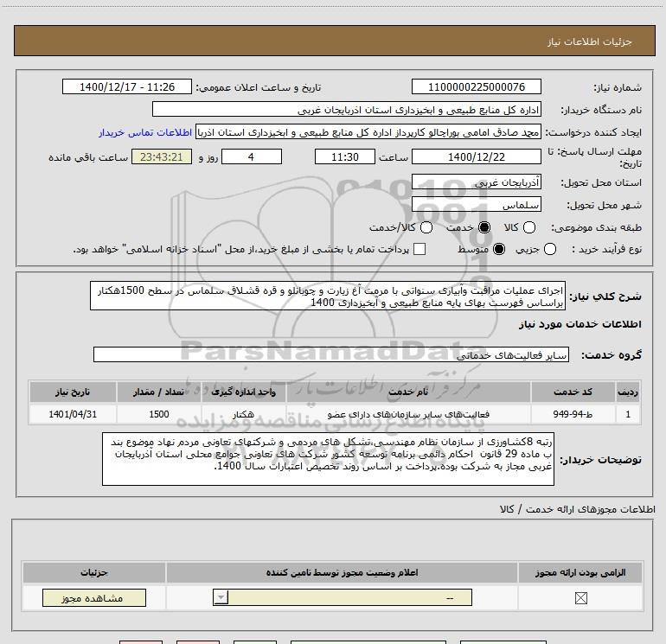Image resolution: width=666 pixels, height=644 pixels.
Task: Click the نام خدمت column header
Action: point(408,392)
